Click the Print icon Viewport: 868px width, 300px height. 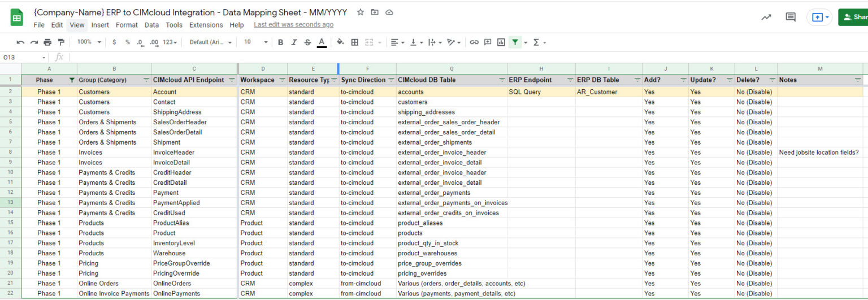tap(47, 42)
